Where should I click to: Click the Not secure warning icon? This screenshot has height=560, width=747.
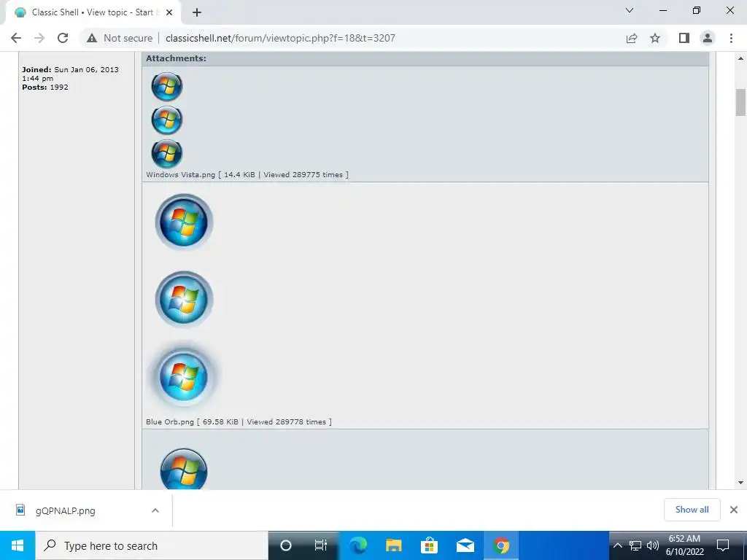tap(92, 38)
